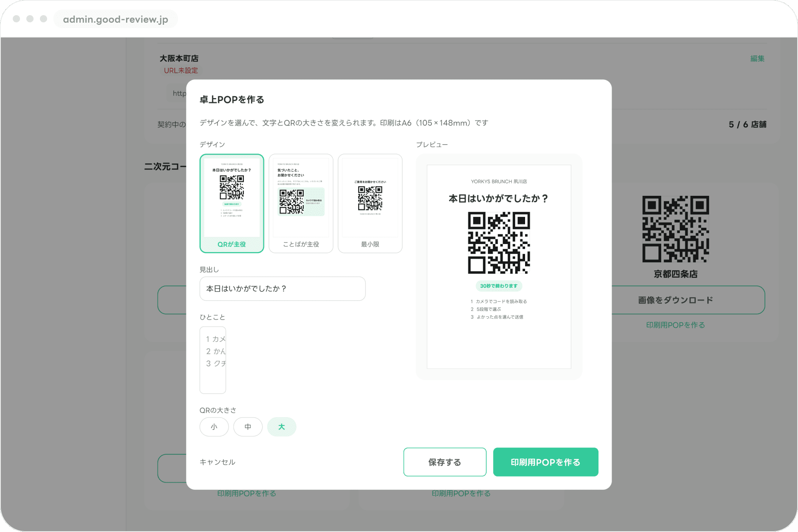Set QR size to 大

click(282, 427)
